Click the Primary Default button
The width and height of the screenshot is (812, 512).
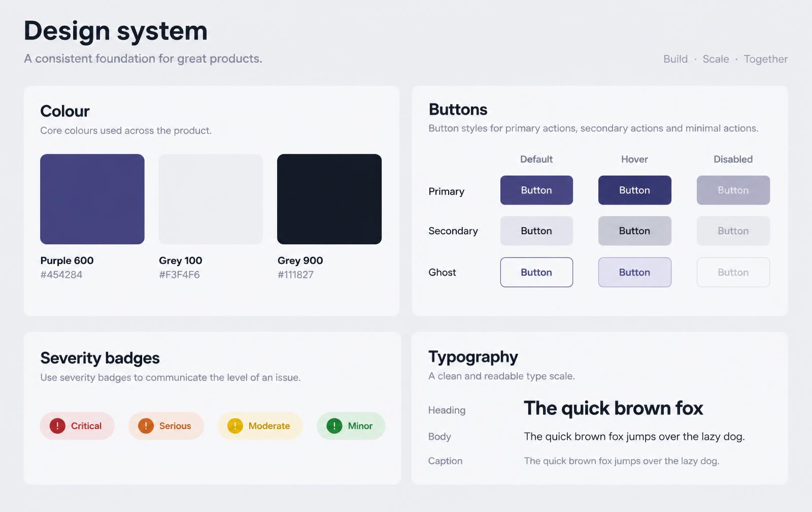coord(536,190)
